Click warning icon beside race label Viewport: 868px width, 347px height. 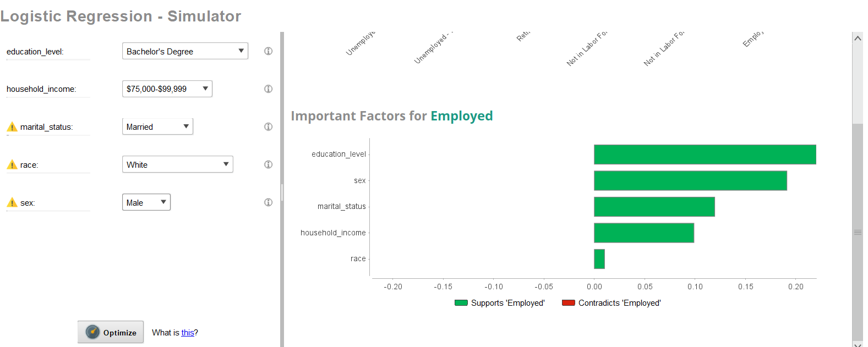[12, 164]
